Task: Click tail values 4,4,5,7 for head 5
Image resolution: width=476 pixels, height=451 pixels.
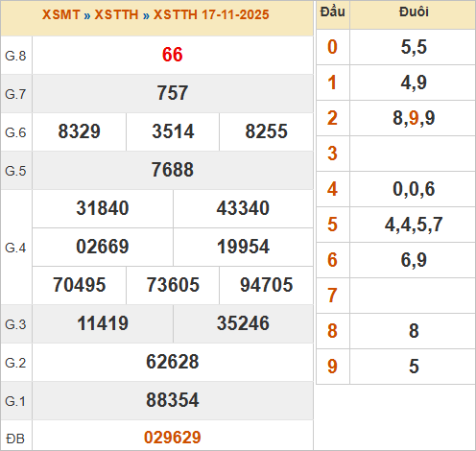Action: 414,225
